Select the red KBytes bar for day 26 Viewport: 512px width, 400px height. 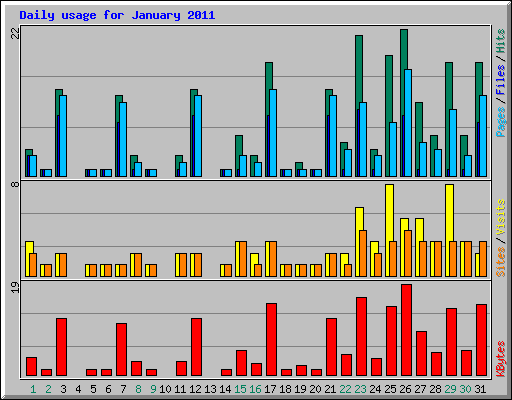tap(406, 330)
